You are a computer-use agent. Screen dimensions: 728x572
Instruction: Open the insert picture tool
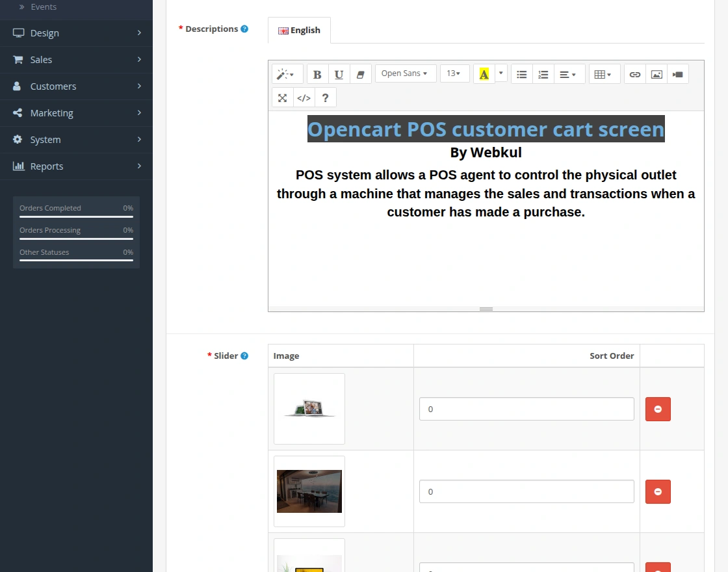[x=656, y=73]
